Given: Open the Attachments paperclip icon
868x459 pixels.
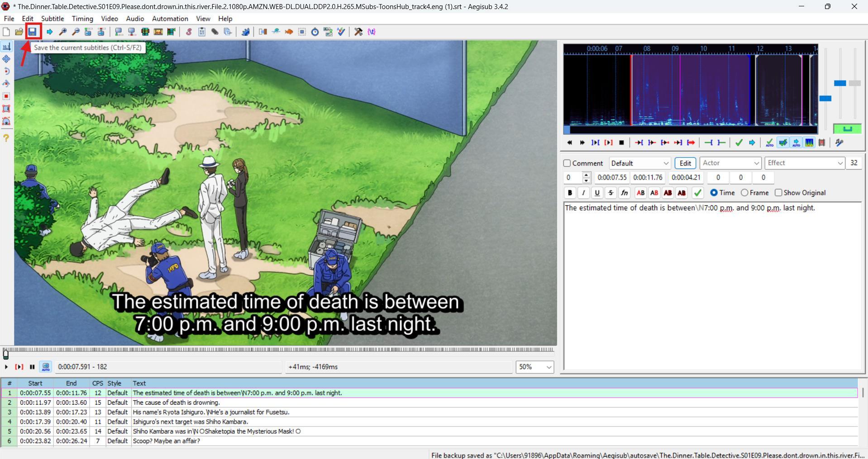Looking at the screenshot, I should coord(215,32).
